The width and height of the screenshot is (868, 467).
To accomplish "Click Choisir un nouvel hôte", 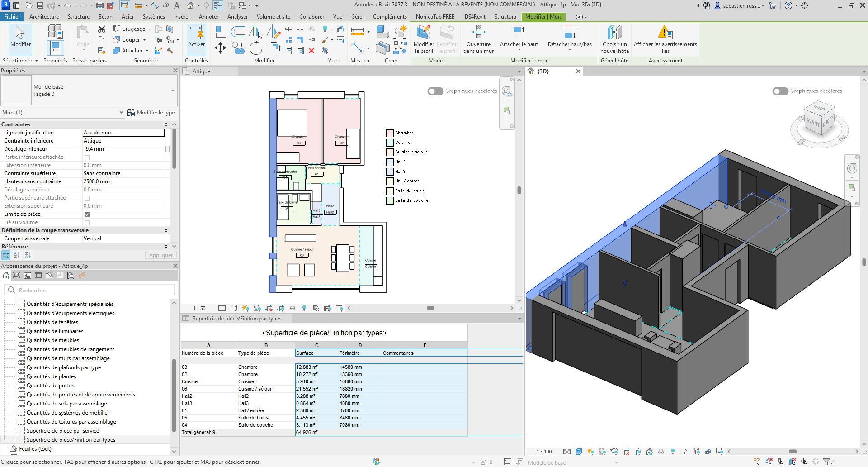I will click(x=614, y=39).
